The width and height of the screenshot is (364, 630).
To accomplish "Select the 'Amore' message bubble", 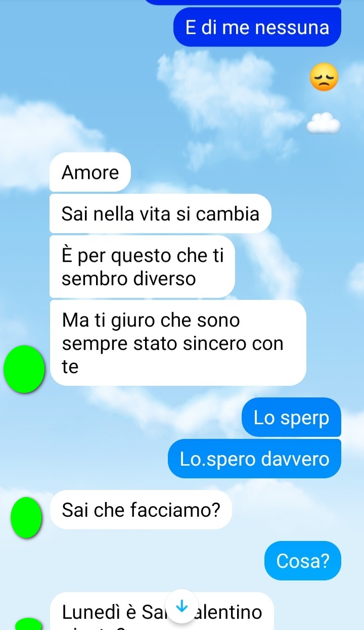I will coord(90,172).
